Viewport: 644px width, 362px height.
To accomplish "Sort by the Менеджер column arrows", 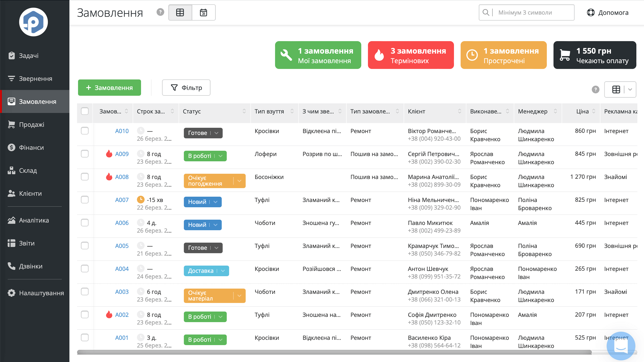I will tap(555, 111).
